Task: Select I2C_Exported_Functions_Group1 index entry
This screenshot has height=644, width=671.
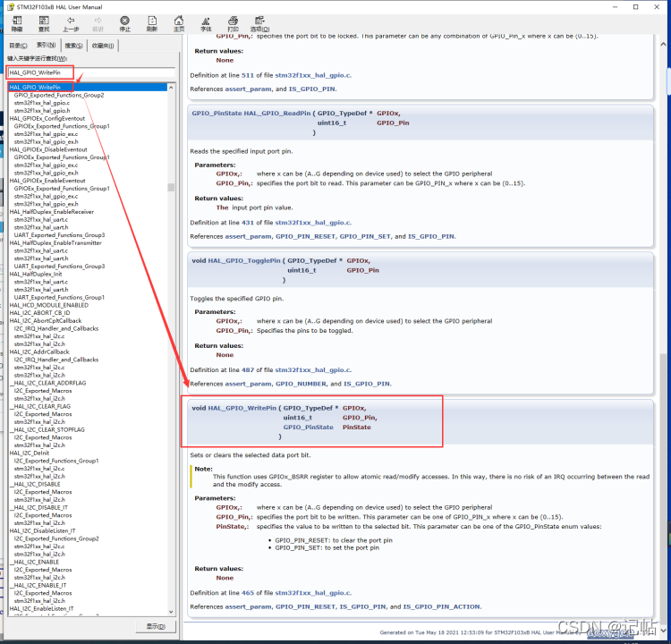Action: (56, 461)
